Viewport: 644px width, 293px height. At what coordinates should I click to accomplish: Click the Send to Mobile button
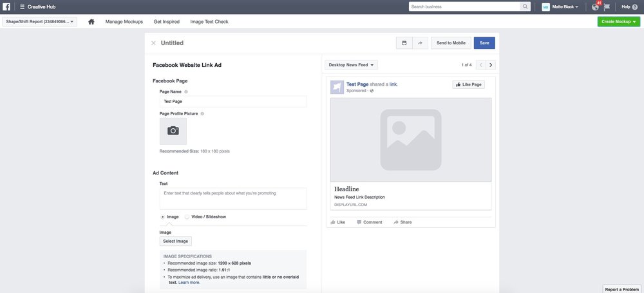[450, 43]
